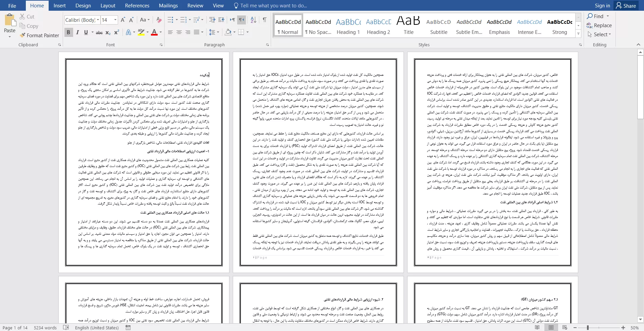Zoom in with the plus button
The width and height of the screenshot is (644, 331).
point(623,328)
